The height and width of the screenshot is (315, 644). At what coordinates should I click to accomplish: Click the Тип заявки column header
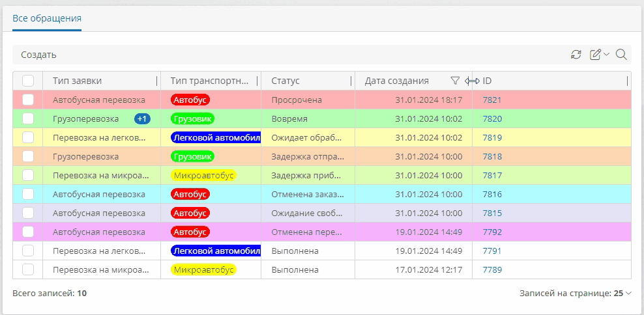[x=77, y=81]
